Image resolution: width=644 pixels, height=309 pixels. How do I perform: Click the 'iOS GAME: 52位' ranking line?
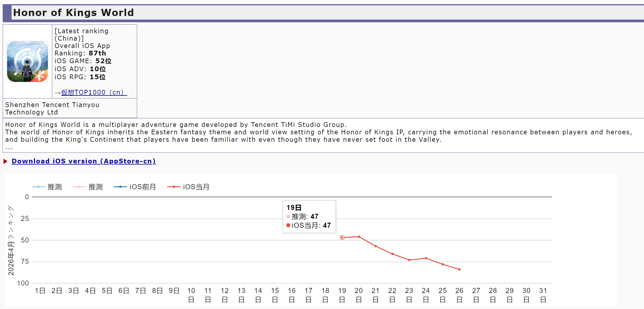83,61
